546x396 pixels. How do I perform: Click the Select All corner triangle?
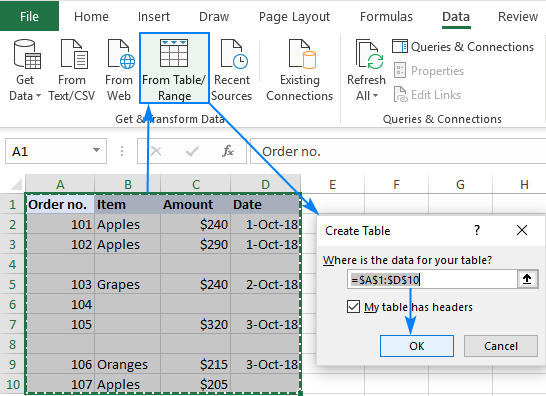pos(16,184)
